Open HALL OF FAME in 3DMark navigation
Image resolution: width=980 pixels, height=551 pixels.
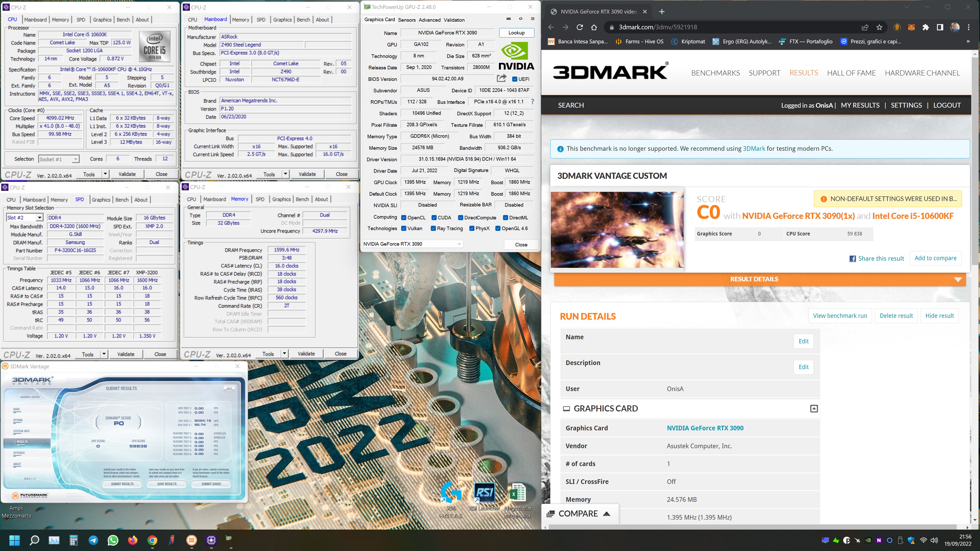(851, 73)
